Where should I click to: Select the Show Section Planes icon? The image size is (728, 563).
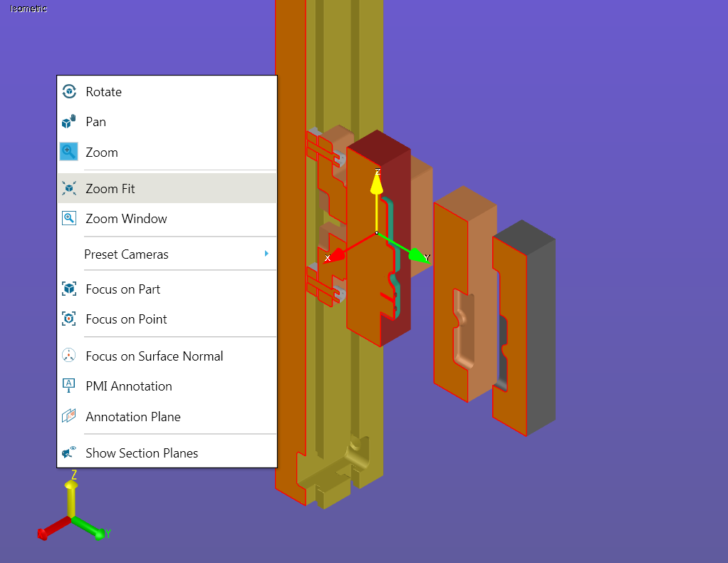point(69,452)
